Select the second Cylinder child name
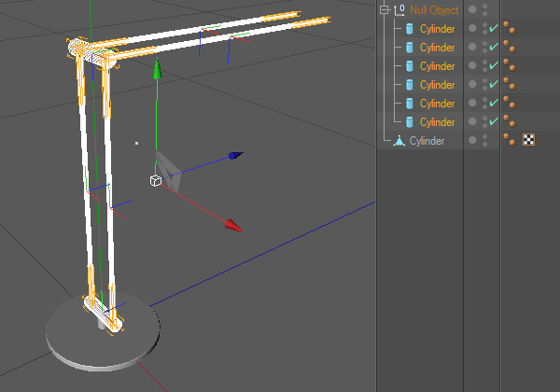 click(437, 48)
